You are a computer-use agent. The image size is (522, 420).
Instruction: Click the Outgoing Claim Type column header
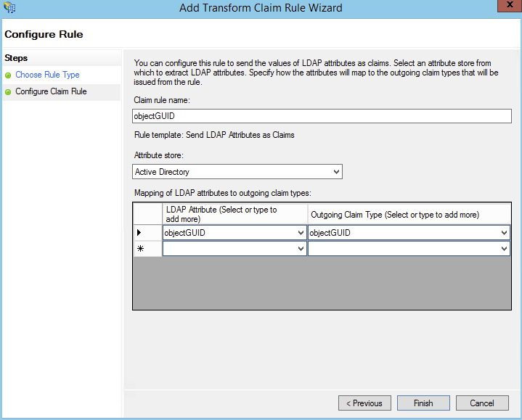coord(409,214)
